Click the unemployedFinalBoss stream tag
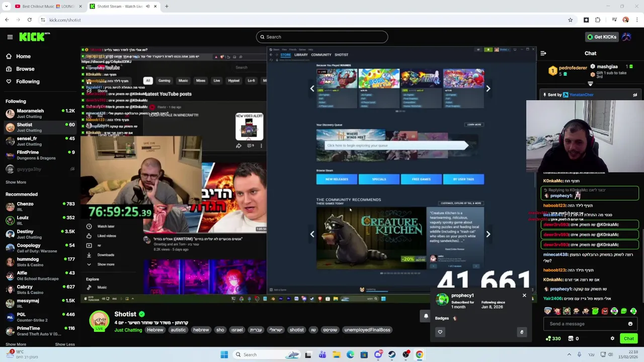644x362 pixels. [367, 330]
